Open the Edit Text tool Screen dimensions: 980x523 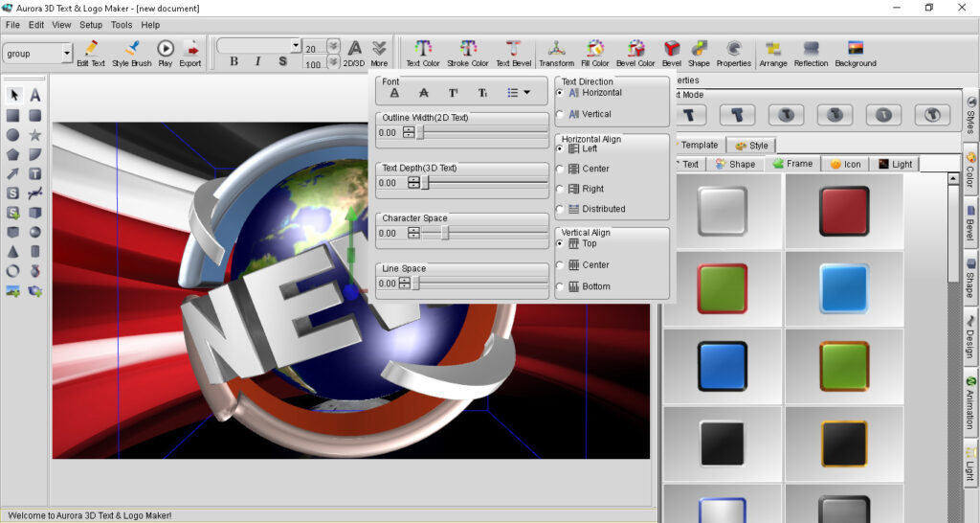point(91,54)
